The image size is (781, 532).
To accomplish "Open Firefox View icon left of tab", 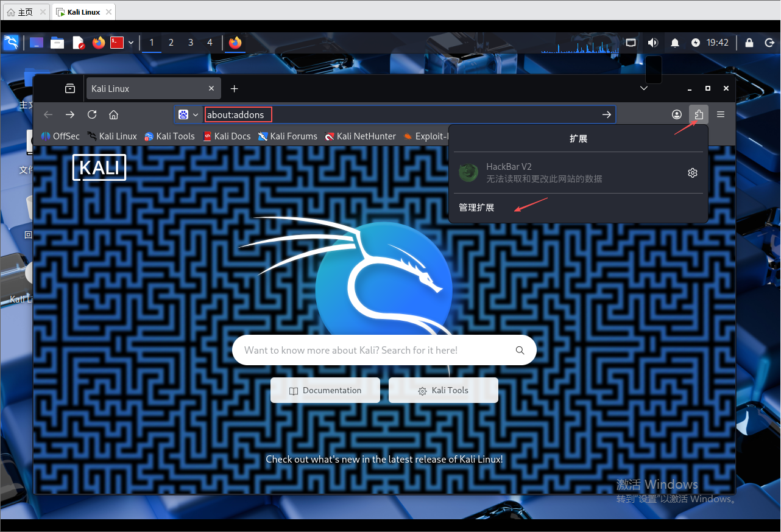I will (x=70, y=88).
